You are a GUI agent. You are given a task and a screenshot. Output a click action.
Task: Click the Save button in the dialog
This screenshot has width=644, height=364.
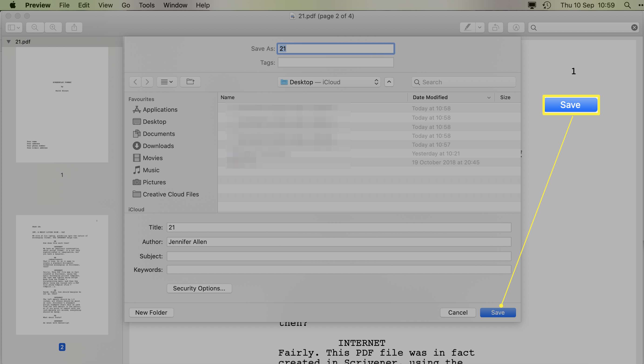point(498,313)
